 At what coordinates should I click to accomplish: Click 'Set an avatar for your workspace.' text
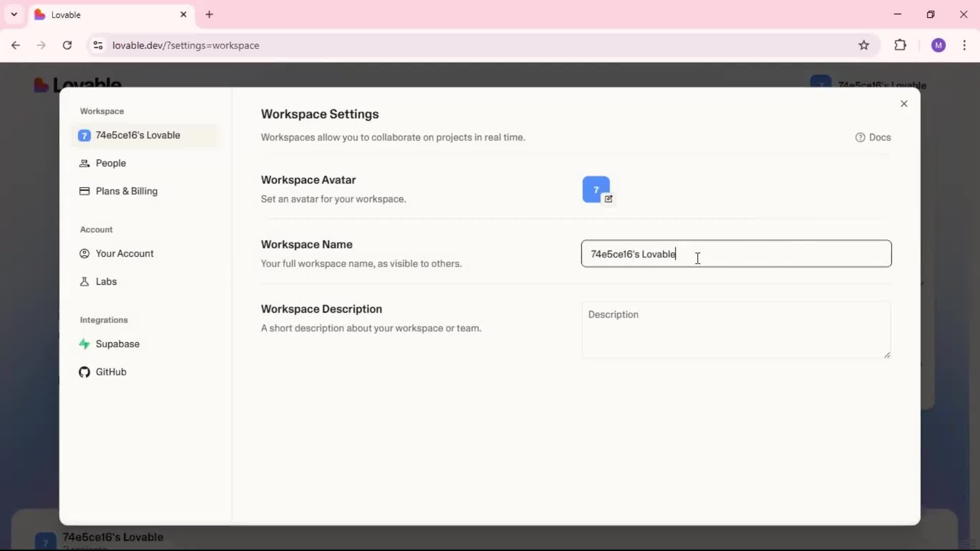pos(333,199)
